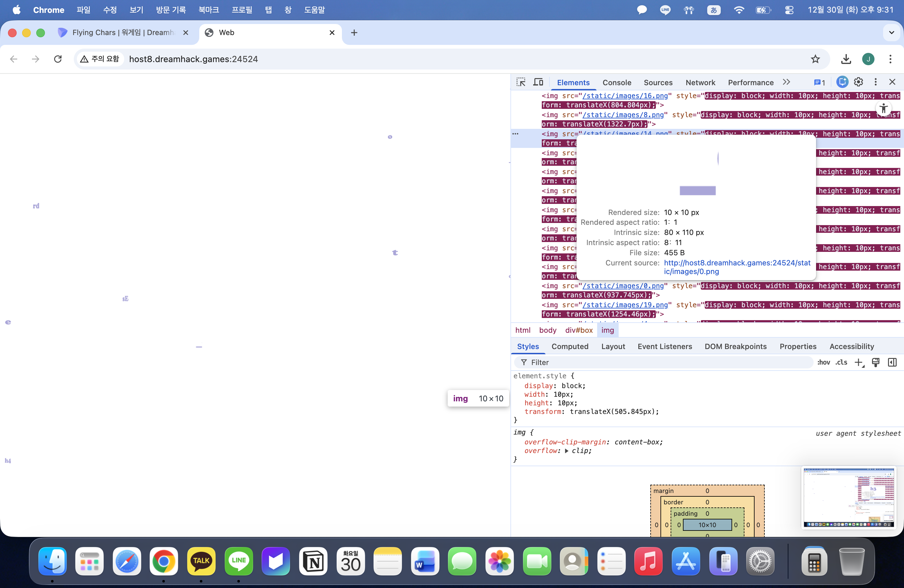Open the Computed styles tab
Screen dimensions: 904x588
pyautogui.click(x=570, y=346)
